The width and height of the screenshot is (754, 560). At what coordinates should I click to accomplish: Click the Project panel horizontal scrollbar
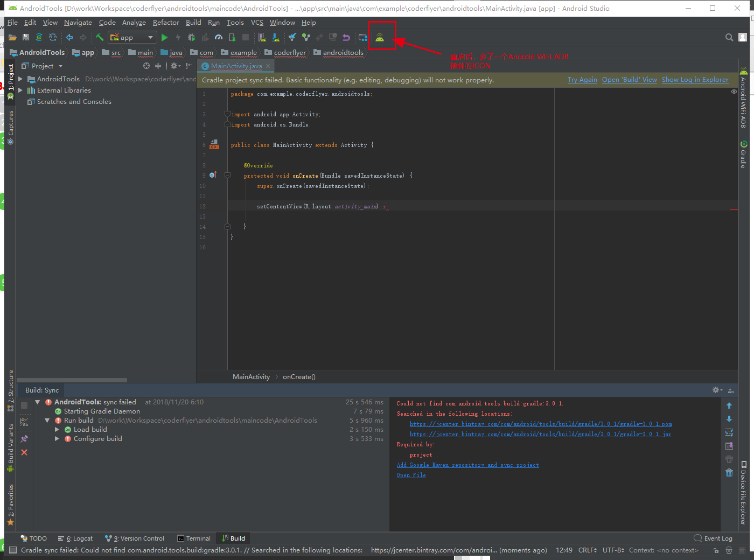72,380
